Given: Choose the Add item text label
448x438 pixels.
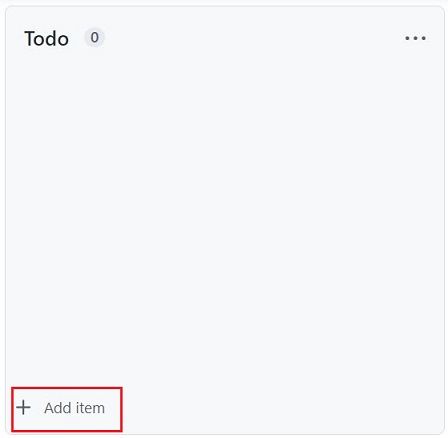Looking at the screenshot, I should coord(75,408).
